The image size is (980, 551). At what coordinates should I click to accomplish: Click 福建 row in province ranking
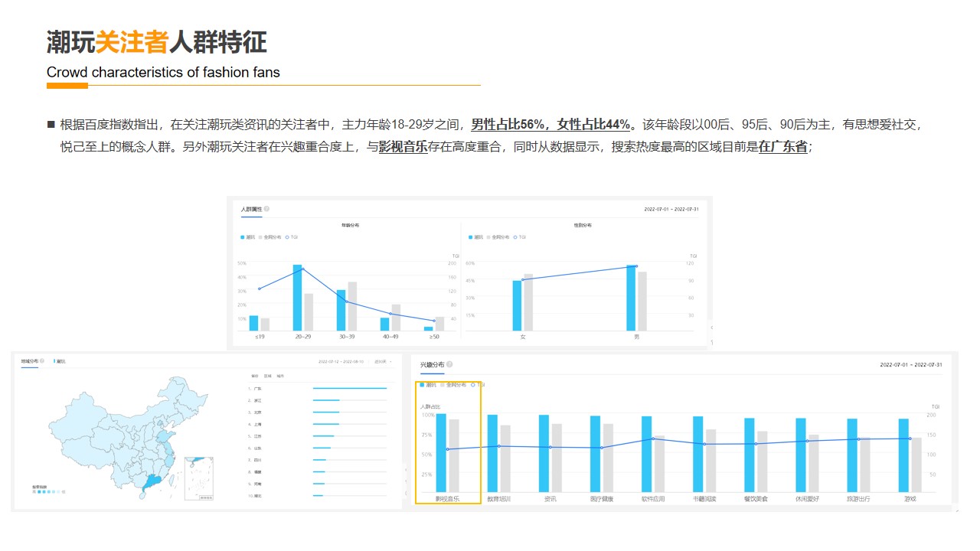click(x=318, y=472)
